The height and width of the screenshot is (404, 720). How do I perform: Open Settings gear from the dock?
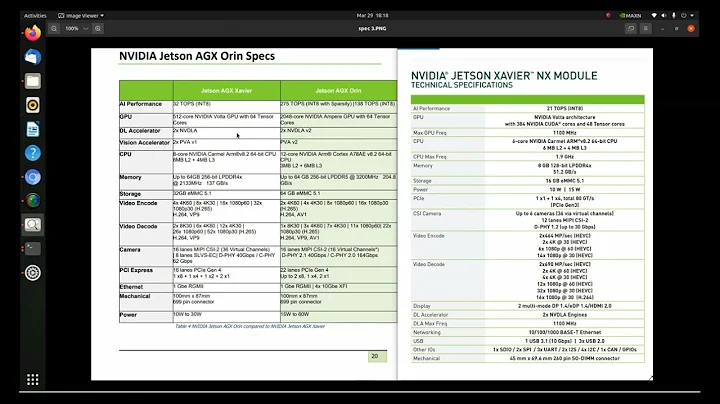tap(33, 273)
